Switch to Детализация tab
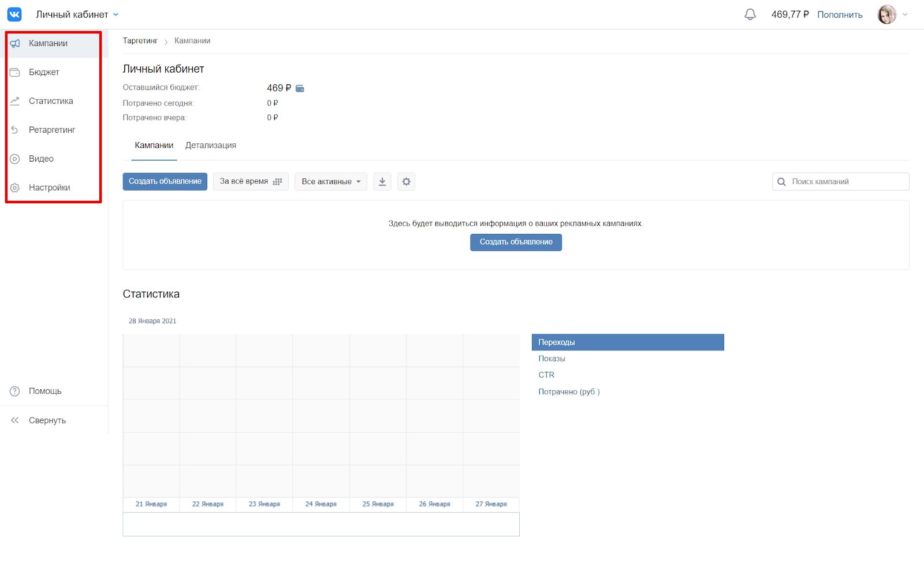Image resolution: width=924 pixels, height=571 pixels. point(210,145)
